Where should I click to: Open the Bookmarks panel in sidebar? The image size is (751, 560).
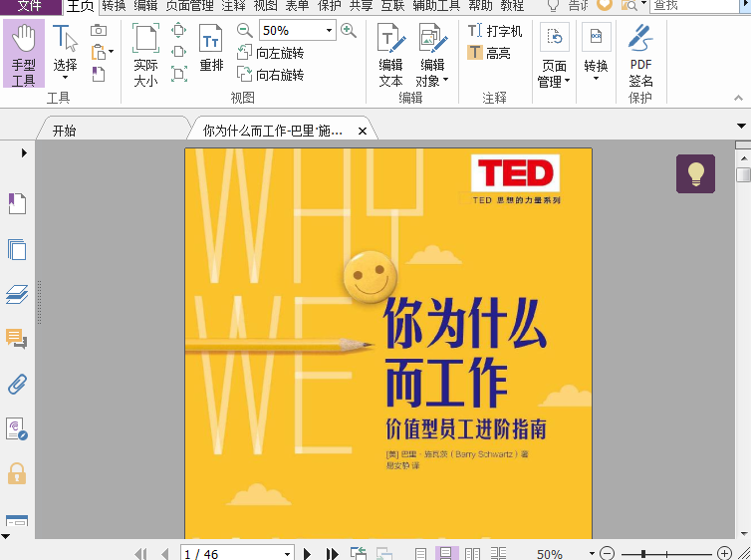pyautogui.click(x=17, y=203)
